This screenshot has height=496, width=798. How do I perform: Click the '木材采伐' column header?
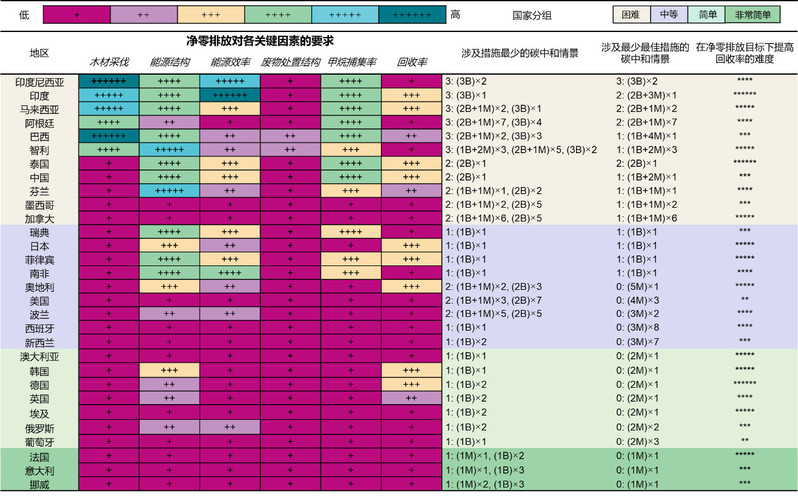(108, 61)
